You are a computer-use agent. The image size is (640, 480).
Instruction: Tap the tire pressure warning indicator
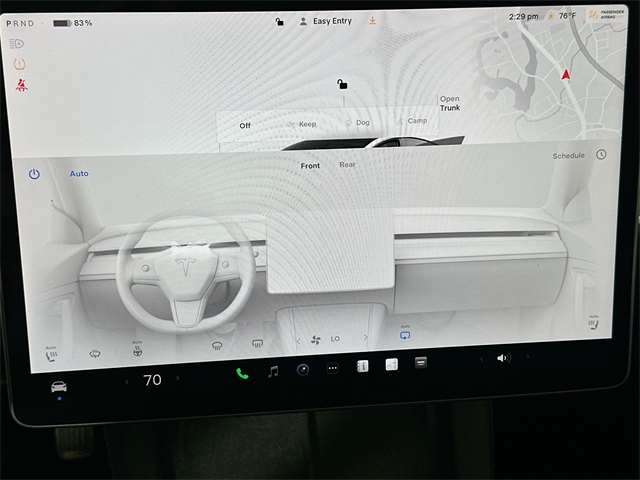pyautogui.click(x=19, y=64)
